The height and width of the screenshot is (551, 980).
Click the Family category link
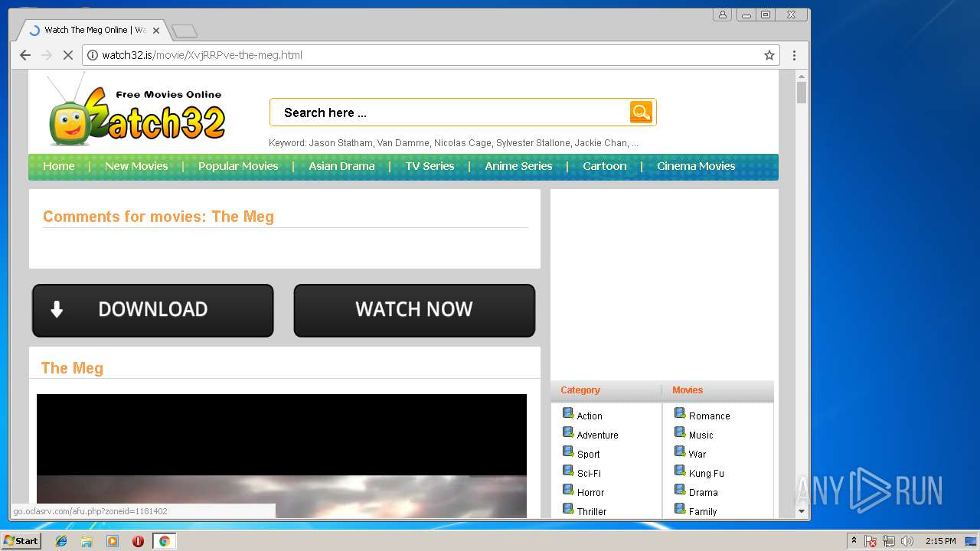[703, 511]
